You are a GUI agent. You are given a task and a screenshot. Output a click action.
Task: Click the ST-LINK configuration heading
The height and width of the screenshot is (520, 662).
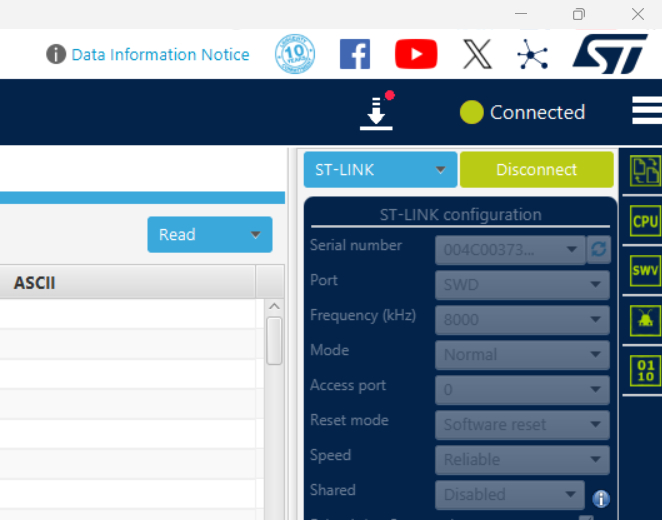(461, 215)
